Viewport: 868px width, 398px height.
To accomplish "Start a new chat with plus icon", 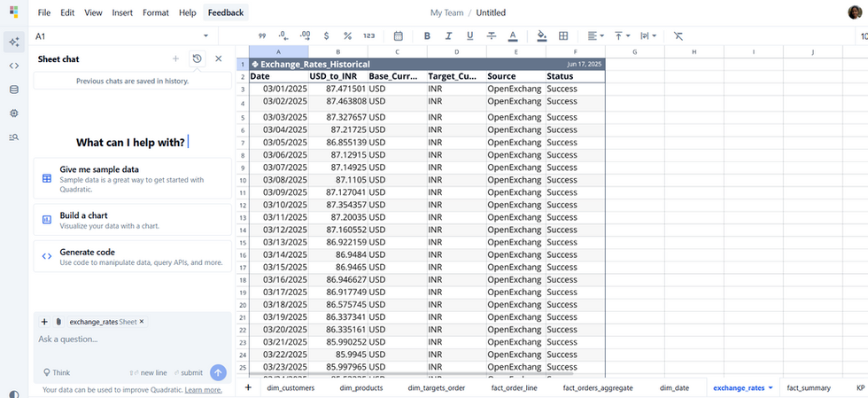I will click(175, 59).
